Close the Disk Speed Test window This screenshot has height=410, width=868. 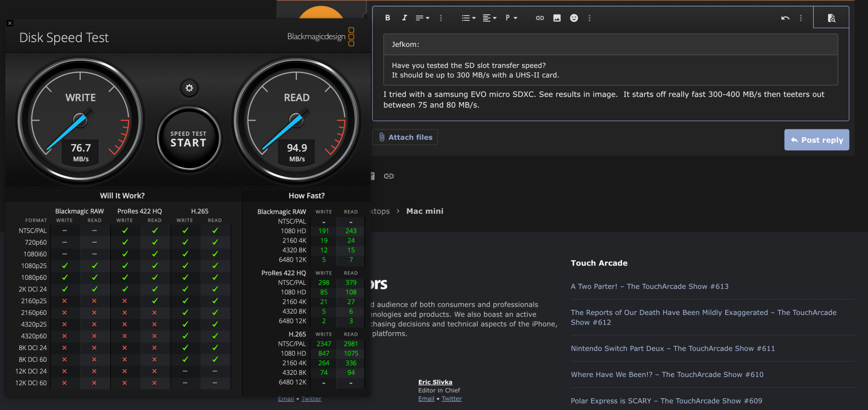coord(10,23)
